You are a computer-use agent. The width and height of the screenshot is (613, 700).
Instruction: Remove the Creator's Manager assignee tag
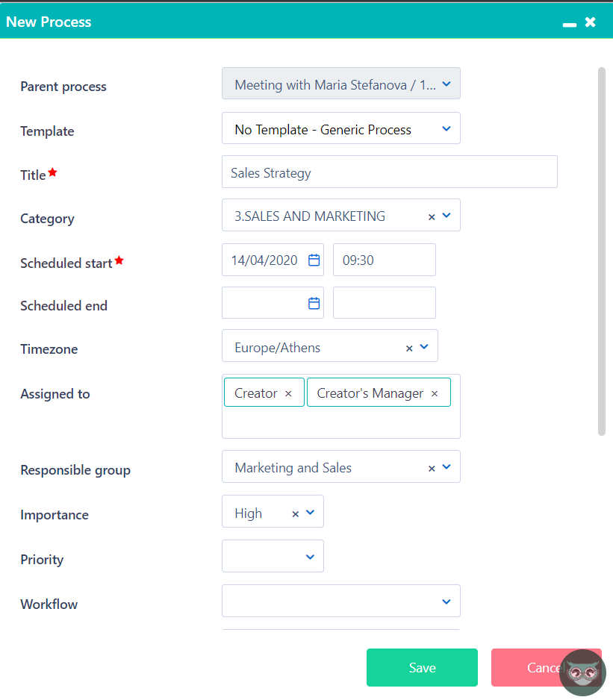(434, 393)
